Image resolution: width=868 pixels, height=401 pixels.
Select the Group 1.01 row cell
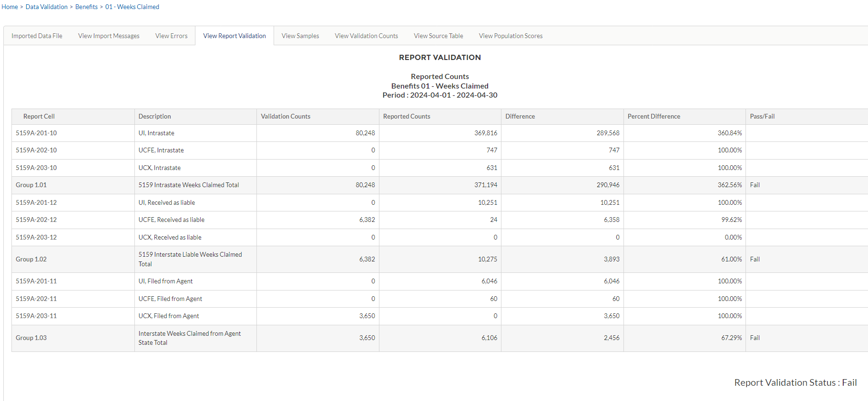pos(31,185)
